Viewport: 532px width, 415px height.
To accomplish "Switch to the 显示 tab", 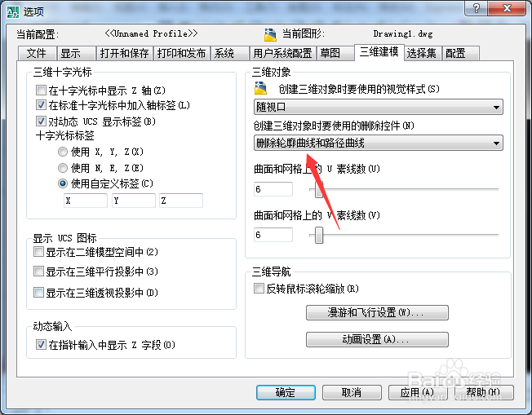I will [x=76, y=54].
